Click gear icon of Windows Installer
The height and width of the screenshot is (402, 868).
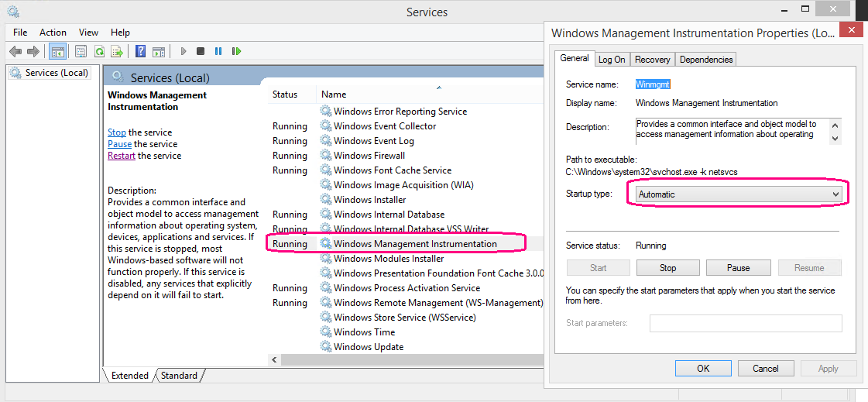[x=325, y=200]
